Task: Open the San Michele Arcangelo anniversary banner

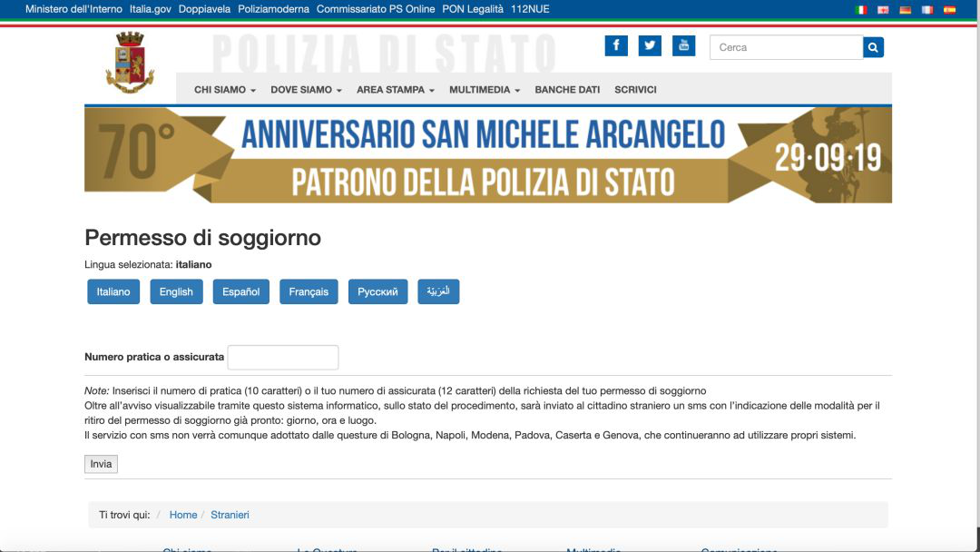Action: tap(488, 155)
